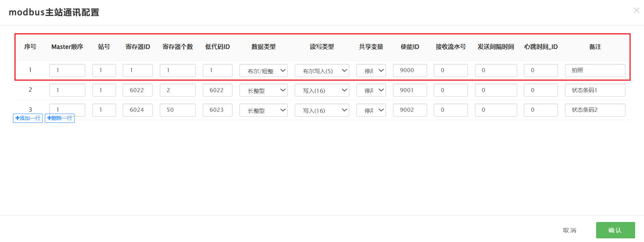Open row 2 数据类型 长整型 dropdown
This screenshot has width=644, height=242.
[x=263, y=90]
